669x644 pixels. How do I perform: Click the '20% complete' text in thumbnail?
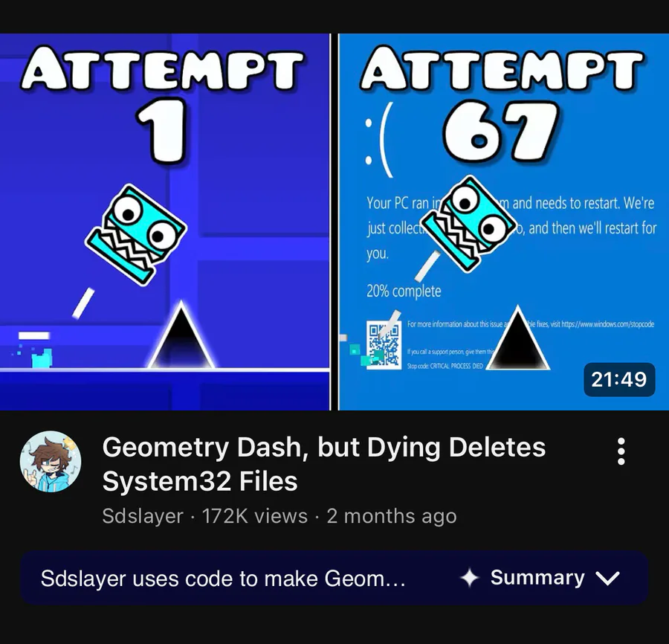[403, 291]
